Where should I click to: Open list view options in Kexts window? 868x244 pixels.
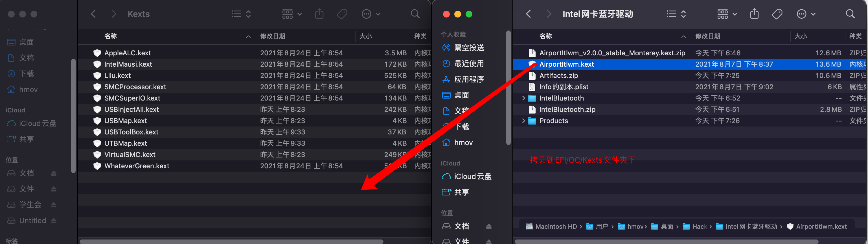(x=241, y=14)
